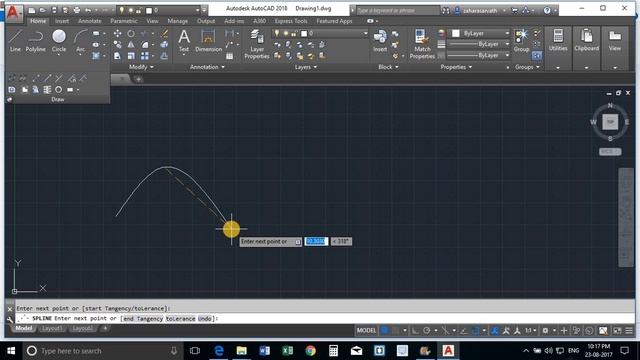Insert a Table from Annotation panel

(x=229, y=56)
